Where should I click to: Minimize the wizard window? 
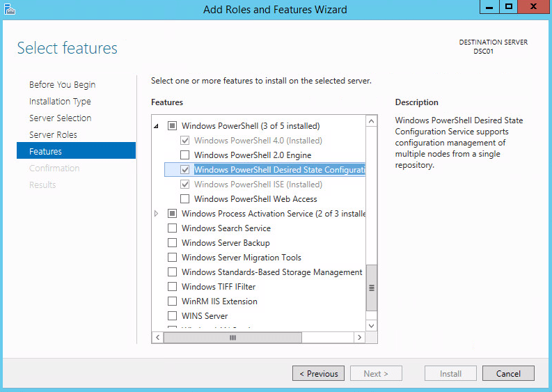[489, 7]
